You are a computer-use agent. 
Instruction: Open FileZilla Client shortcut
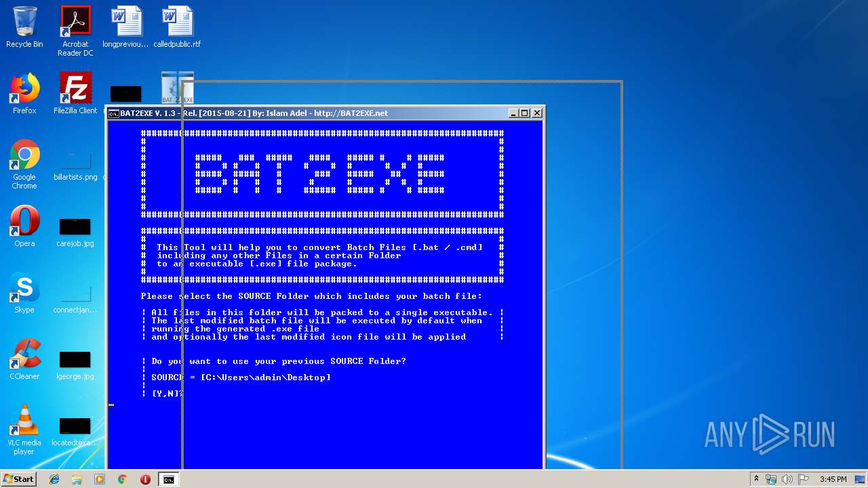pyautogui.click(x=75, y=94)
